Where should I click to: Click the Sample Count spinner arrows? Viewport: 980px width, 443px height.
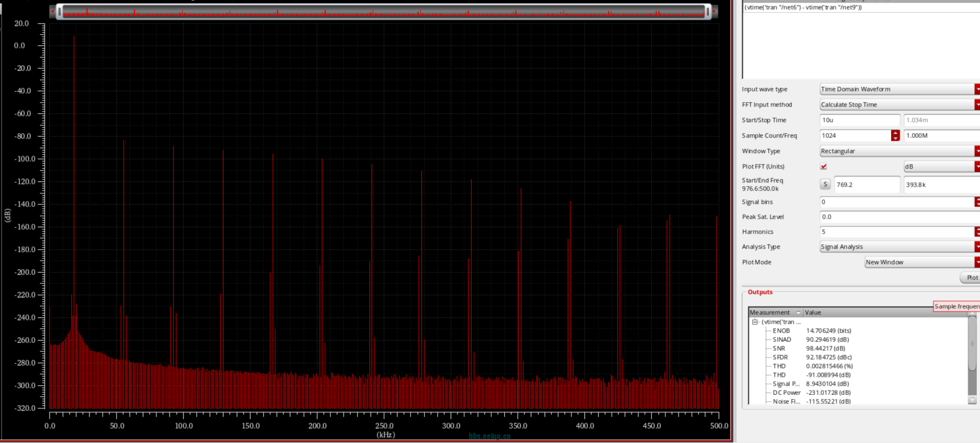tap(895, 135)
